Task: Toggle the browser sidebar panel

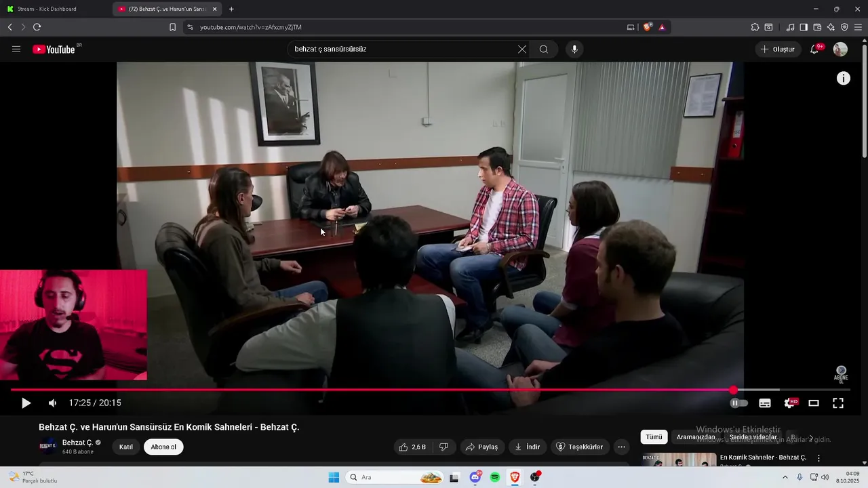Action: click(804, 27)
